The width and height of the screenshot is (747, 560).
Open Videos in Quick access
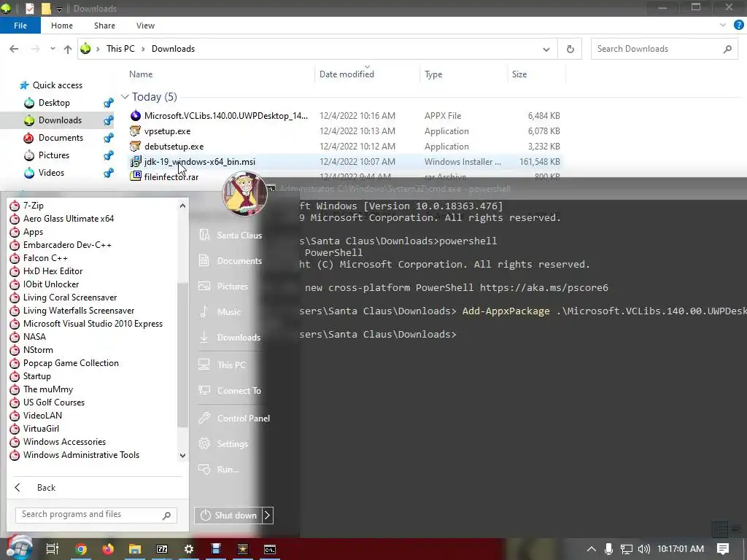[51, 173]
